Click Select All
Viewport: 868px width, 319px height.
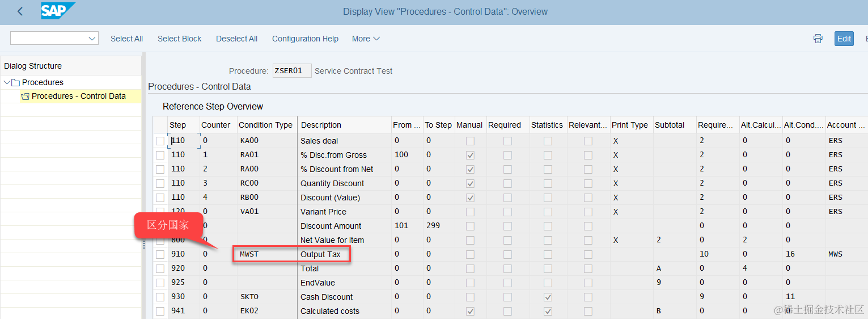[x=126, y=39]
